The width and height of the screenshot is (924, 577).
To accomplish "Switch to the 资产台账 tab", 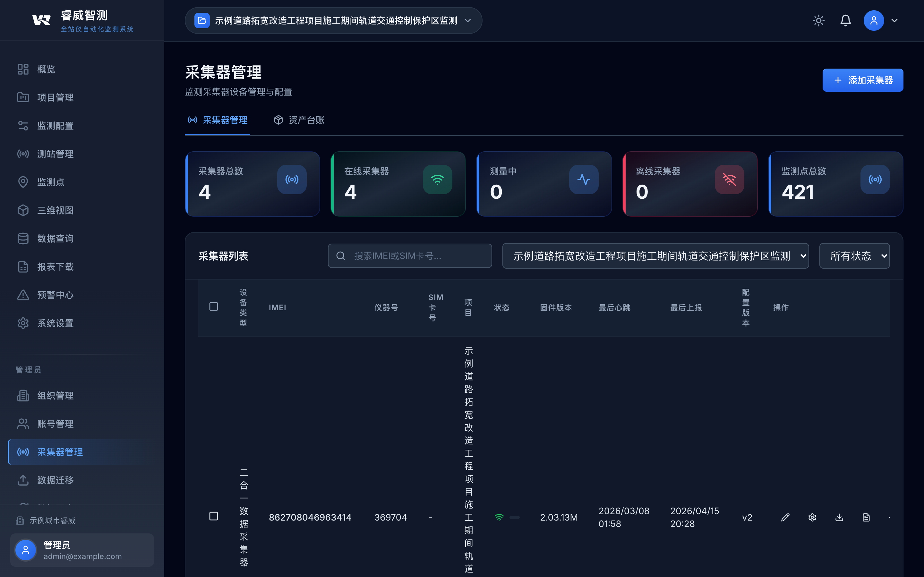I will pyautogui.click(x=299, y=120).
